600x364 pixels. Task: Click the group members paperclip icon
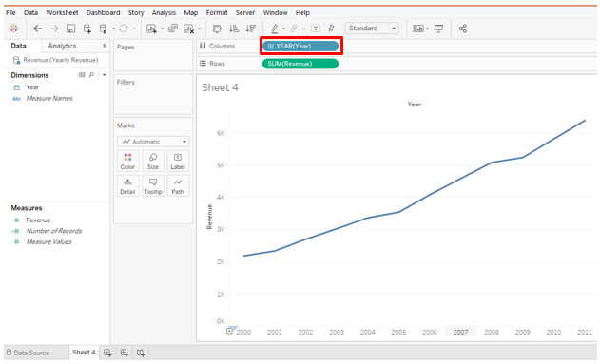(x=294, y=29)
